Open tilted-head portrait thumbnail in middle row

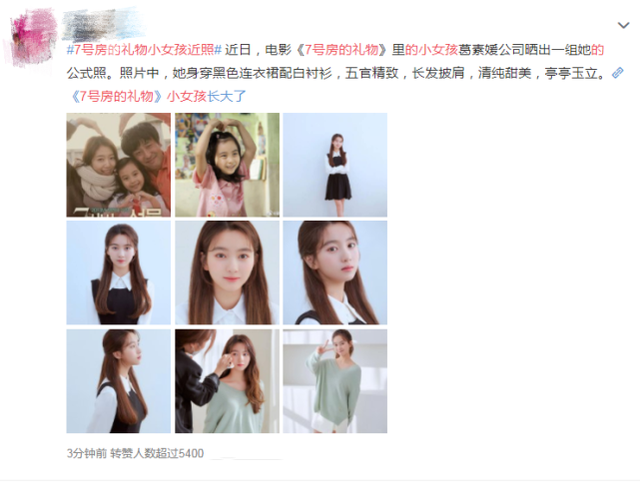(x=335, y=273)
